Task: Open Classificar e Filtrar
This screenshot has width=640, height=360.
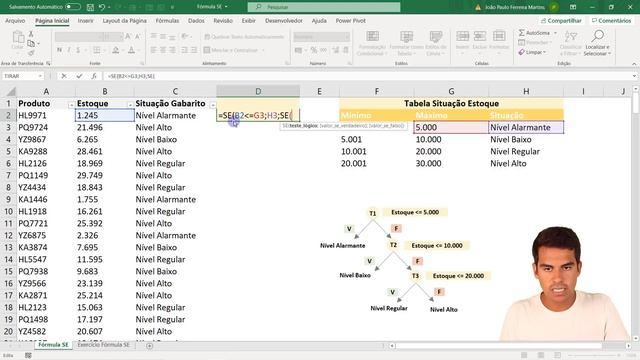Action: [x=570, y=43]
